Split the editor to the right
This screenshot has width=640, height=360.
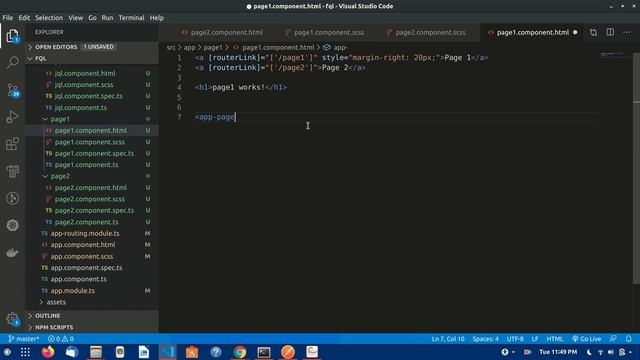[x=610, y=32]
